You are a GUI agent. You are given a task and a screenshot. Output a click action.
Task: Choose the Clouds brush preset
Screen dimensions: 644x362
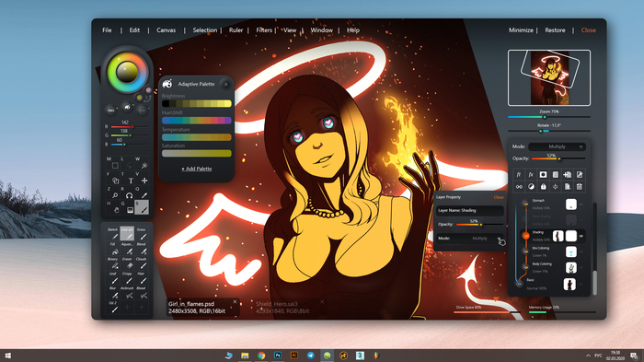pyautogui.click(x=142, y=263)
